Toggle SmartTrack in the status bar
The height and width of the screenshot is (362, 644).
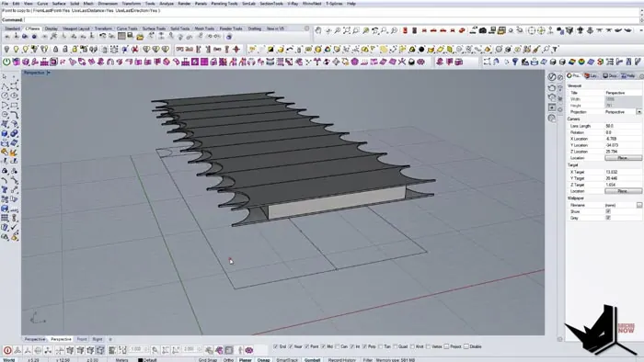(x=287, y=360)
